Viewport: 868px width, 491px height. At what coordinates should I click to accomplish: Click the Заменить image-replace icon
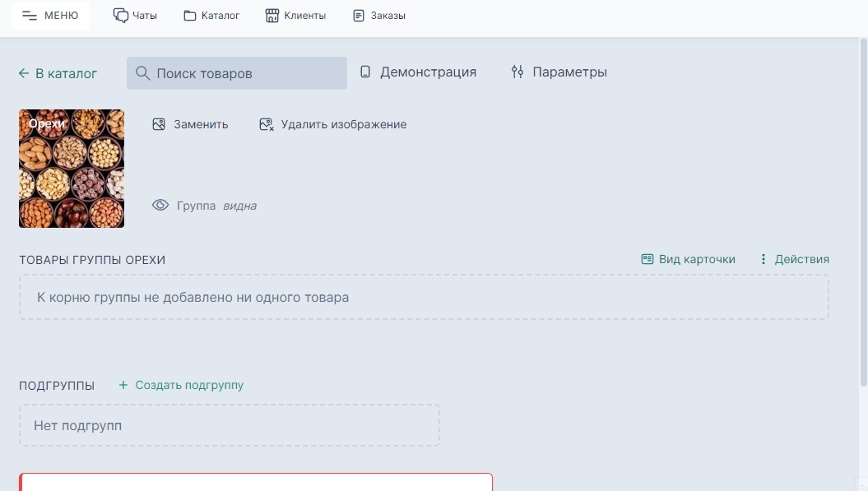158,124
